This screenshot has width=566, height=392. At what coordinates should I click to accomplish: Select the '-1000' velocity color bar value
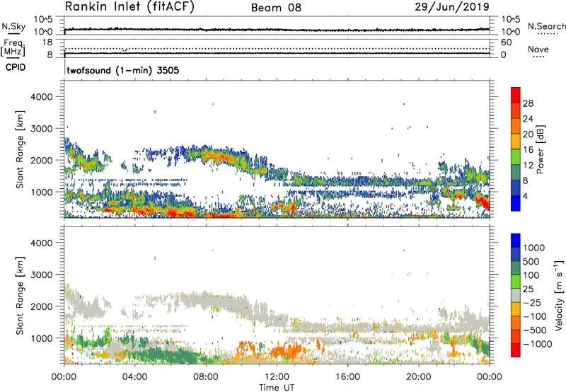click(x=537, y=344)
